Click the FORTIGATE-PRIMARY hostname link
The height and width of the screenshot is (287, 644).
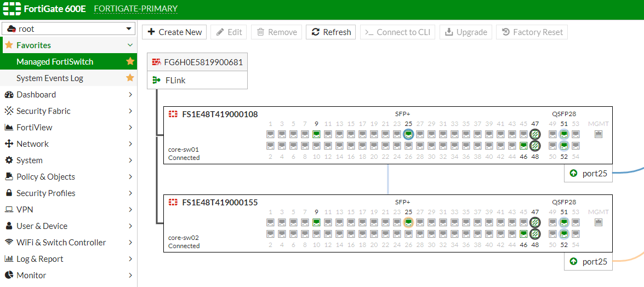pos(135,9)
